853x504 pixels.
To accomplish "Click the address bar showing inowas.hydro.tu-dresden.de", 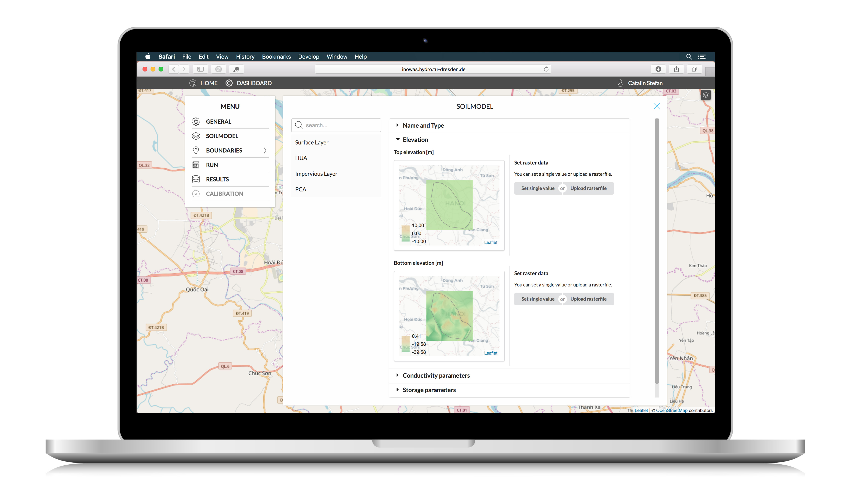I will click(433, 69).
